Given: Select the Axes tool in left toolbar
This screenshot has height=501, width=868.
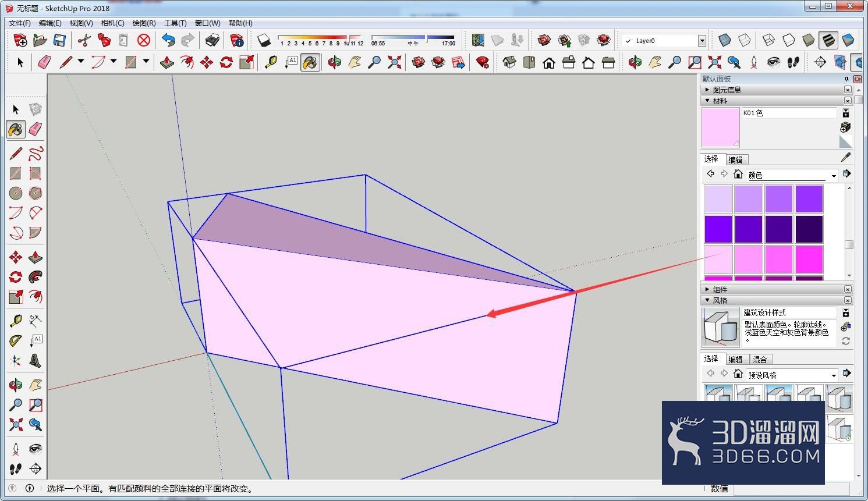Looking at the screenshot, I should (x=16, y=360).
